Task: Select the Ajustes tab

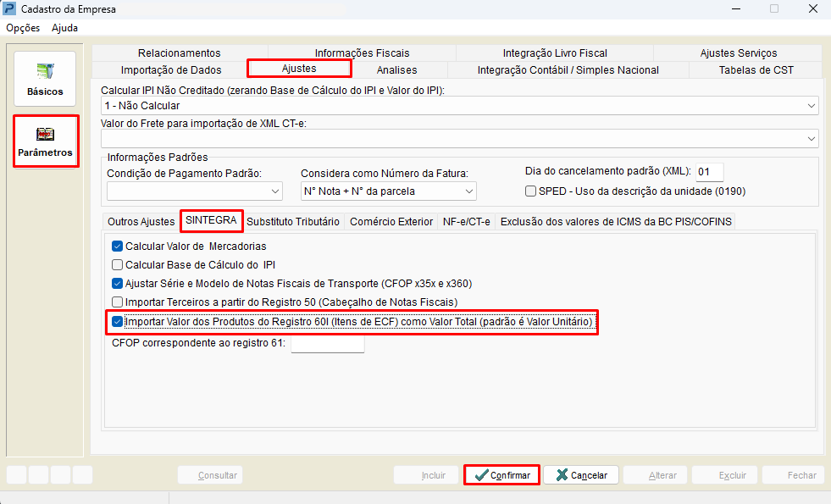Action: (x=299, y=69)
